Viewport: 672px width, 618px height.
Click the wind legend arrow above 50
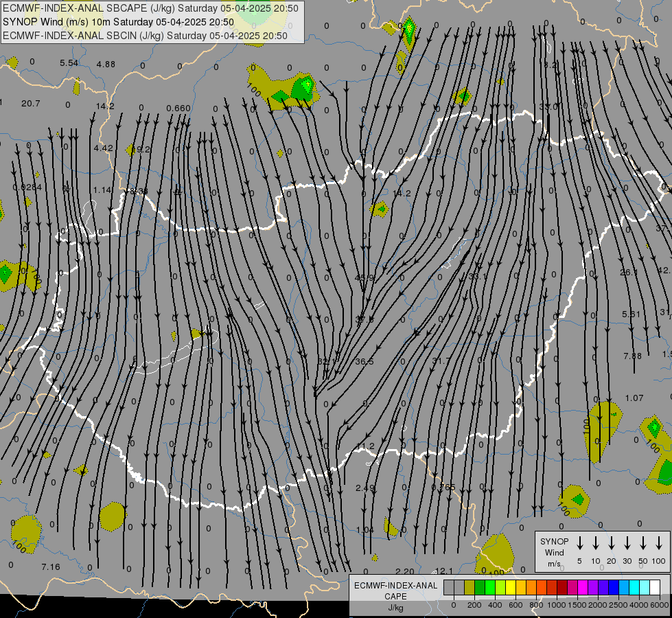pos(643,542)
